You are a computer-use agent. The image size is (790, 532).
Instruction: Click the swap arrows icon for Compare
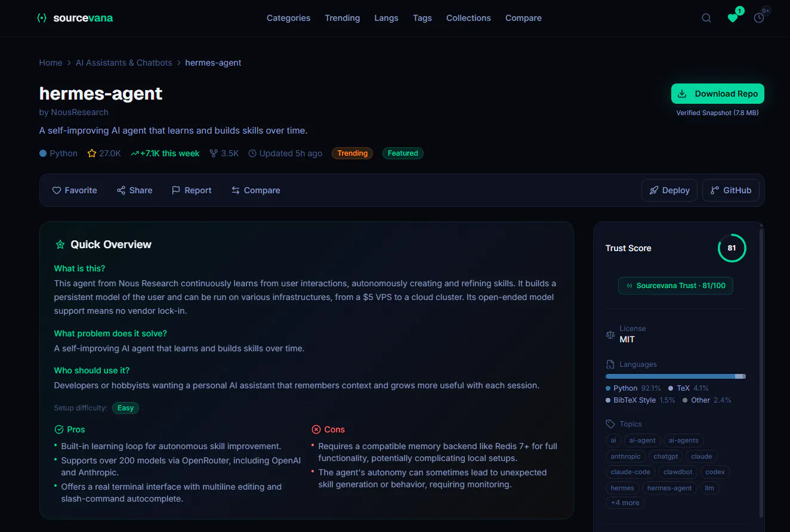pyautogui.click(x=236, y=190)
